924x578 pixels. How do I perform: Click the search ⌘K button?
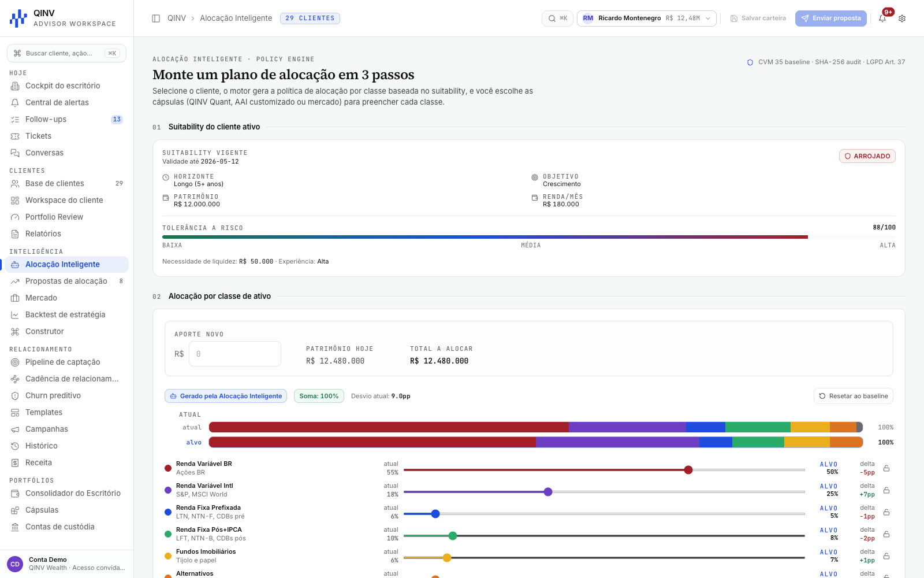[x=557, y=18]
